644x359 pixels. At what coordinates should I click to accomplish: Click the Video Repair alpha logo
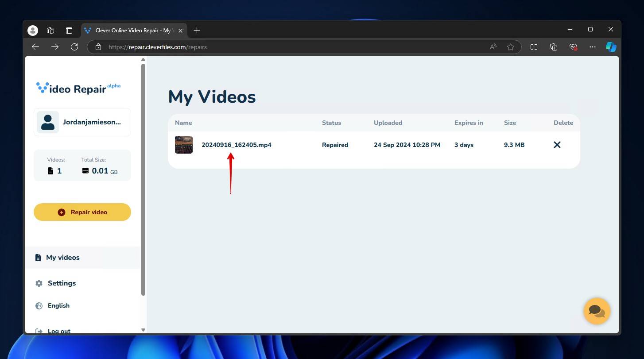coord(78,88)
